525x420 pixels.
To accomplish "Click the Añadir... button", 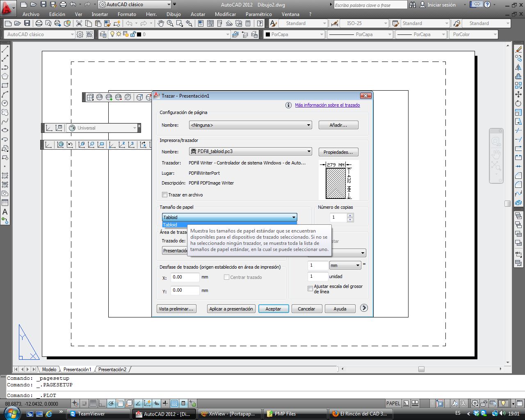I will tap(338, 125).
